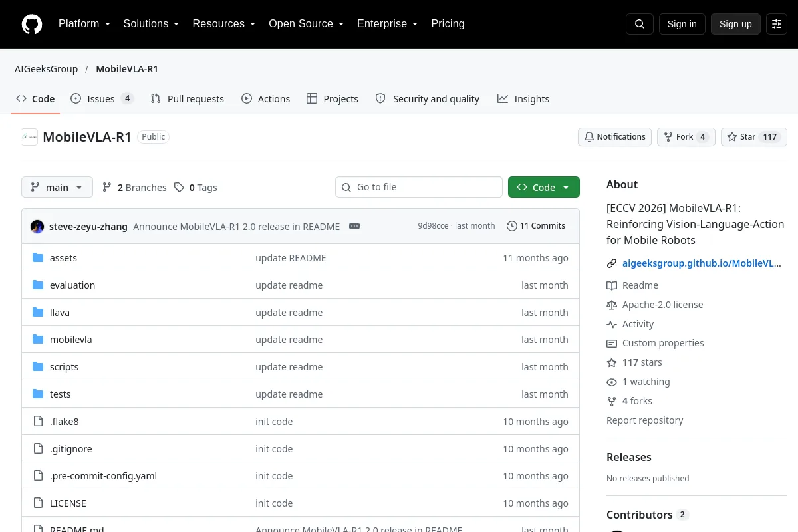Expand the Open Source menu

coord(307,24)
